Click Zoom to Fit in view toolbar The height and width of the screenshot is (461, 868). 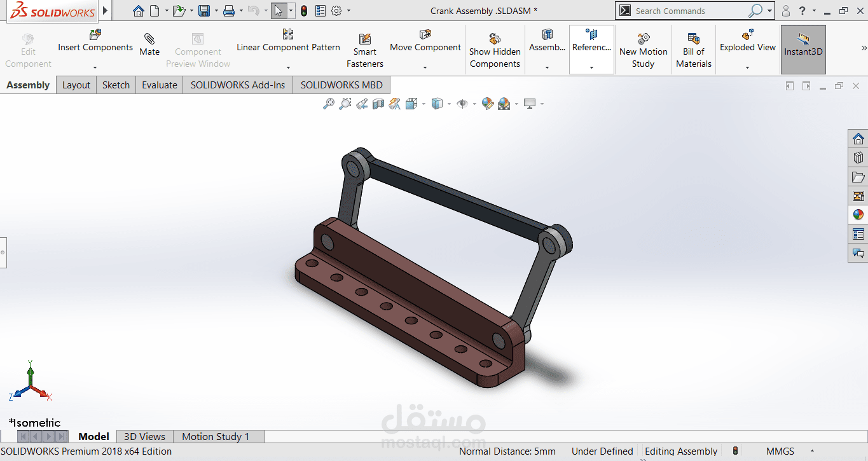coord(329,104)
